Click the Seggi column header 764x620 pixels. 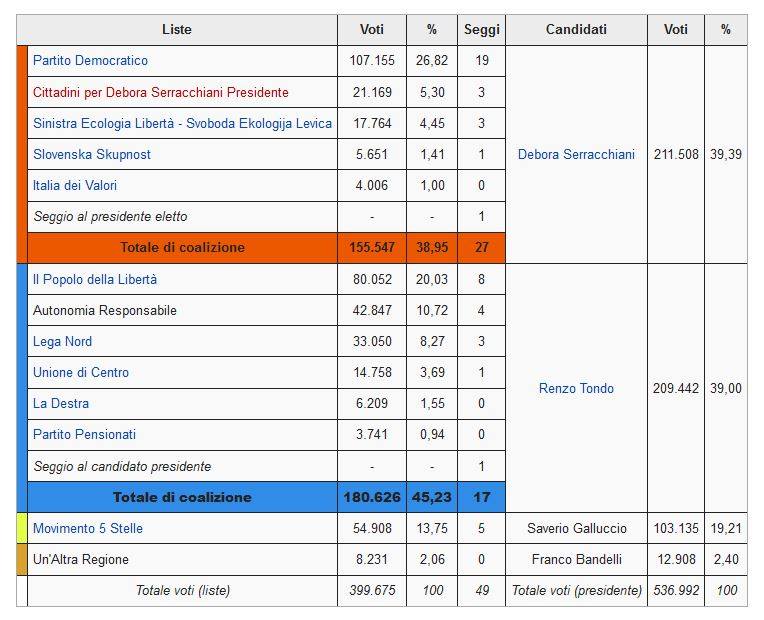pos(481,30)
